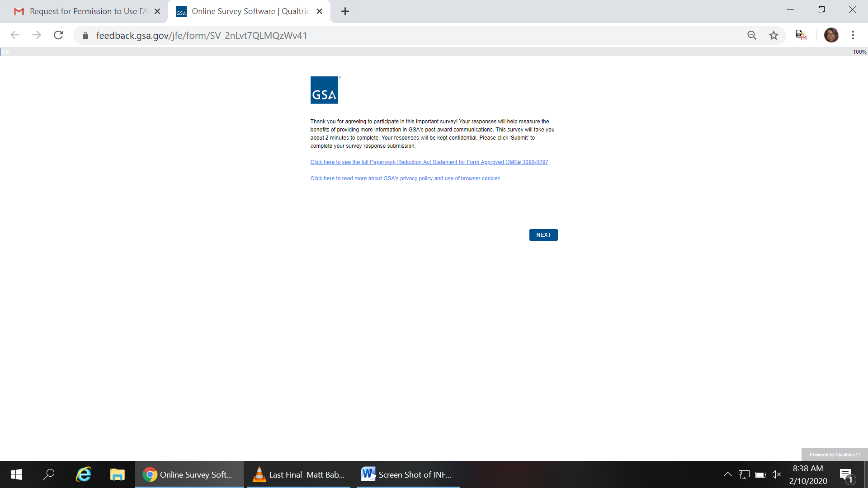
Task: Click the muted volume speaker icon
Action: pyautogui.click(x=776, y=474)
